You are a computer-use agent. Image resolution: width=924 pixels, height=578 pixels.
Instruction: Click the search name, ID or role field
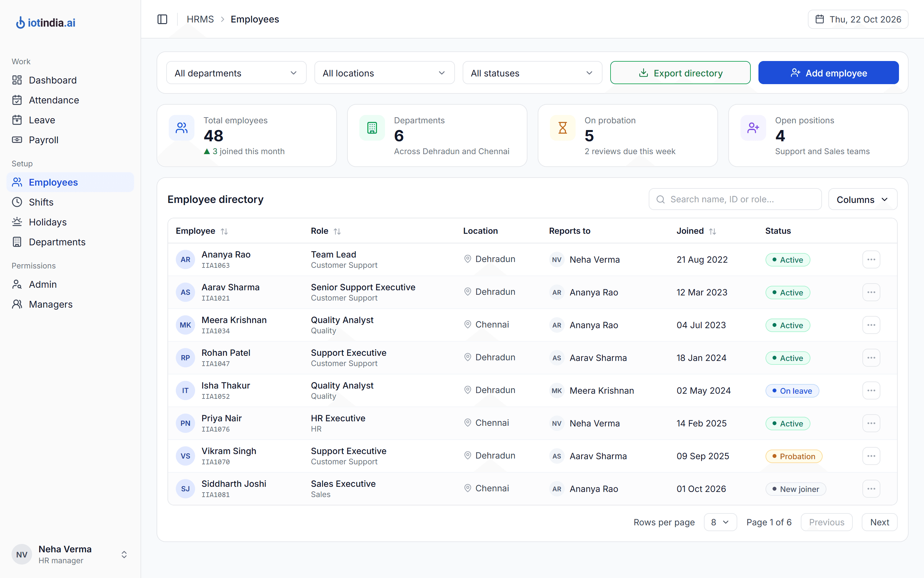(x=735, y=199)
